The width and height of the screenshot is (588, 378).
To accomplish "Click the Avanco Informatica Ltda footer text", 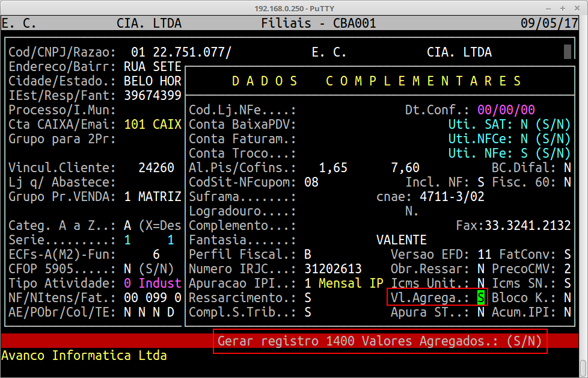I will [x=84, y=355].
